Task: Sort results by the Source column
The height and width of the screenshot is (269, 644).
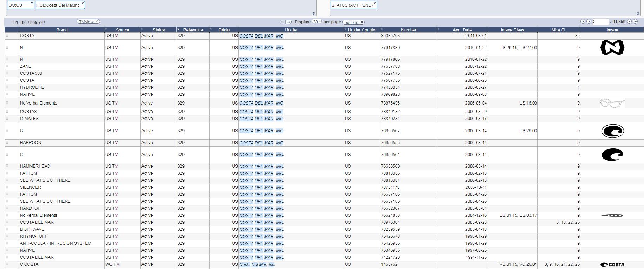Action: [x=122, y=30]
